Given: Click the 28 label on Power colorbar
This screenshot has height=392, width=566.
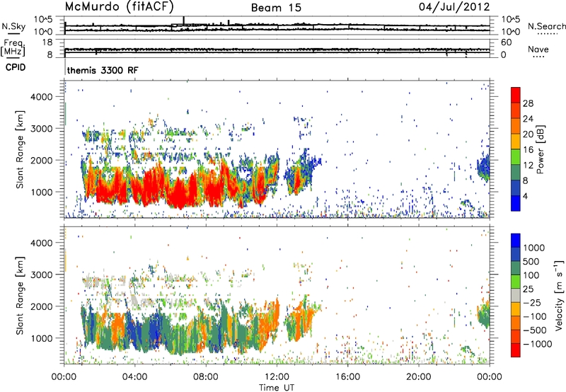Looking at the screenshot, I should 528,103.
